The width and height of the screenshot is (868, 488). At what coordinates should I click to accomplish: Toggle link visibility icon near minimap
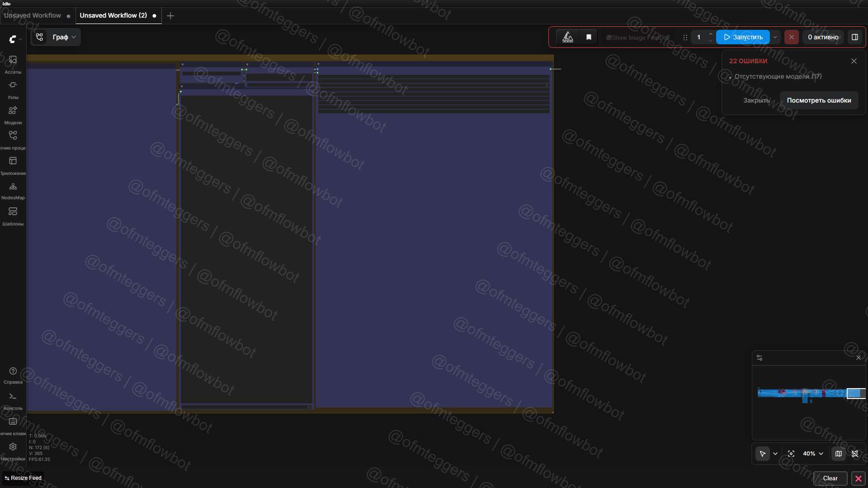tap(855, 454)
